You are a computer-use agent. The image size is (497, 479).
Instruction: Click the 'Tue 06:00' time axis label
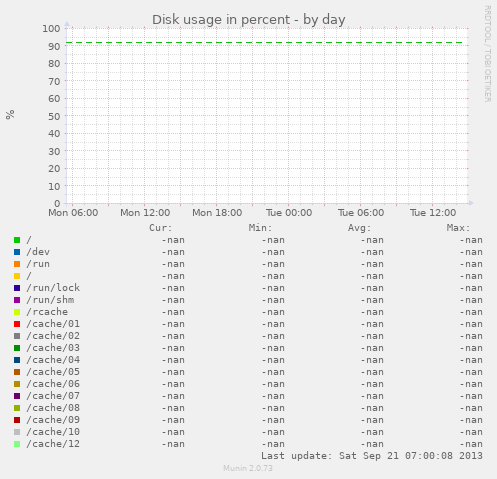coord(361,213)
